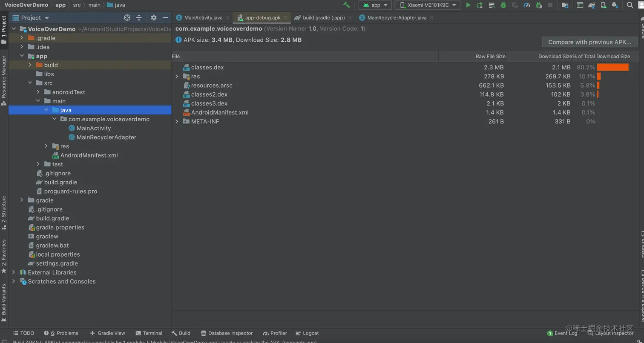This screenshot has height=343, width=644.
Task: Expand Scratches and Consoles node
Action: pyautogui.click(x=14, y=282)
